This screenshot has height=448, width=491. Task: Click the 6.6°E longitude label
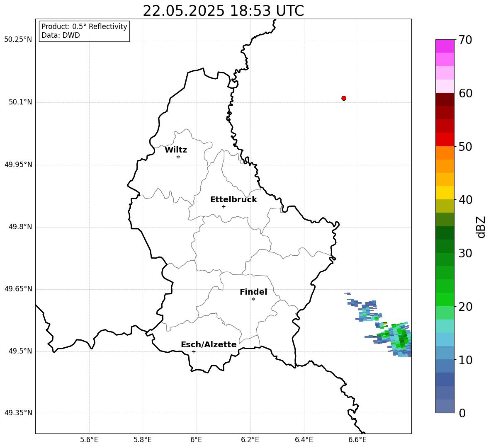tap(357, 440)
